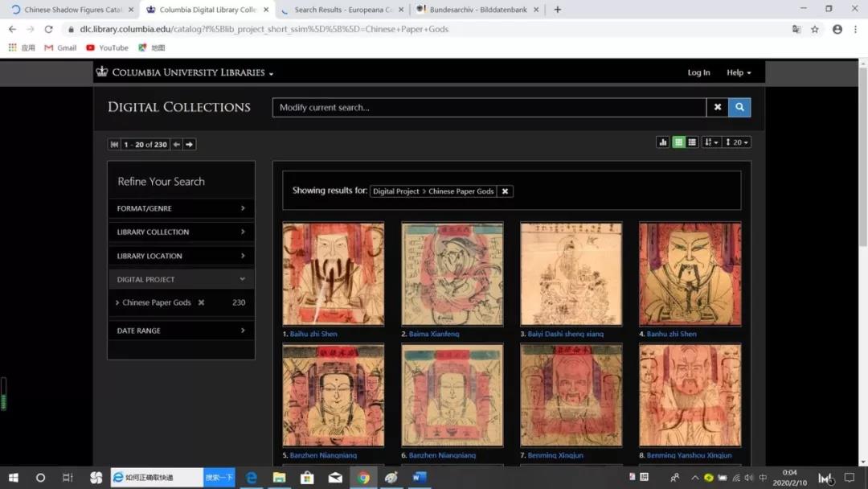
Task: Go to next results page arrow
Action: click(190, 145)
